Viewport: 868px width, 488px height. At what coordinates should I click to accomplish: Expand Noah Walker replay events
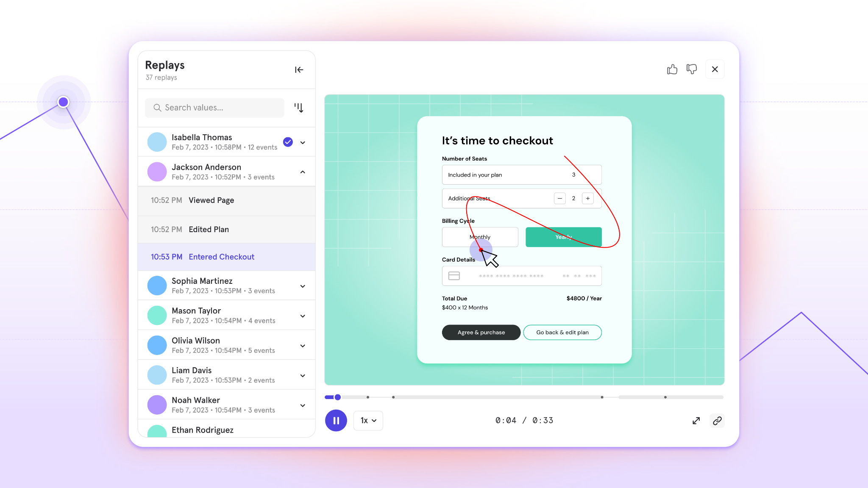[303, 405]
